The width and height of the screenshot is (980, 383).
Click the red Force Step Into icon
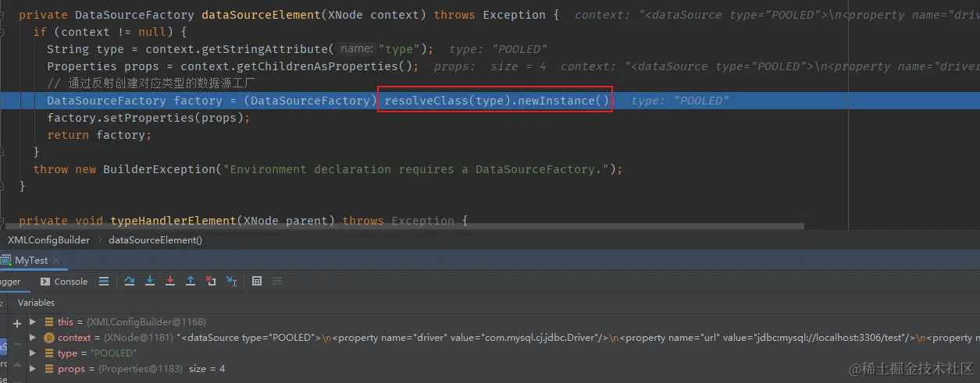pyautogui.click(x=170, y=282)
